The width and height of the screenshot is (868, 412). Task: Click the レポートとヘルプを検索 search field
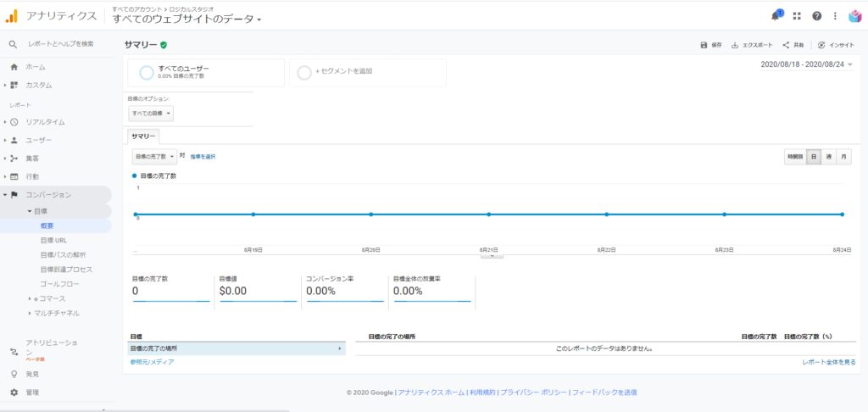click(61, 44)
